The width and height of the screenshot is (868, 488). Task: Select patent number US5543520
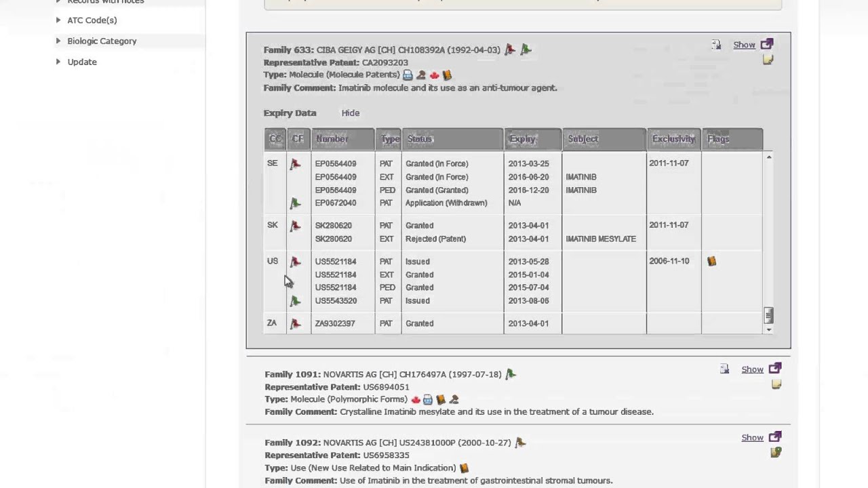coord(335,301)
